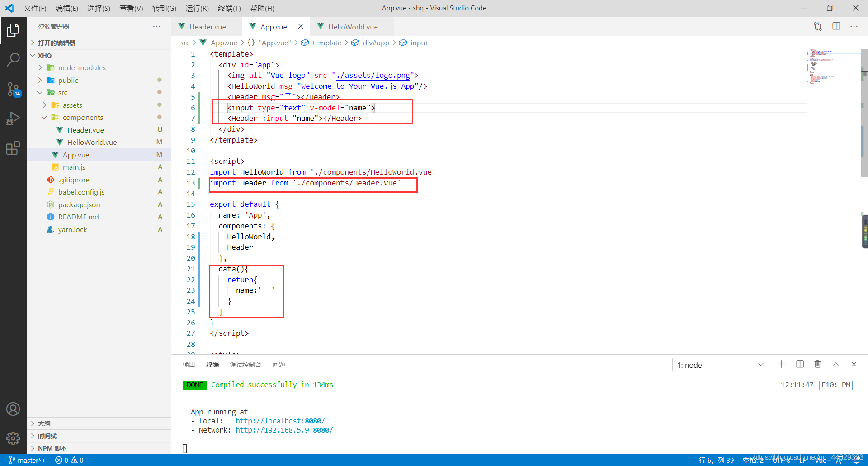The image size is (868, 466).
Task: Expand the 时间线 timeline section
Action: point(99,436)
